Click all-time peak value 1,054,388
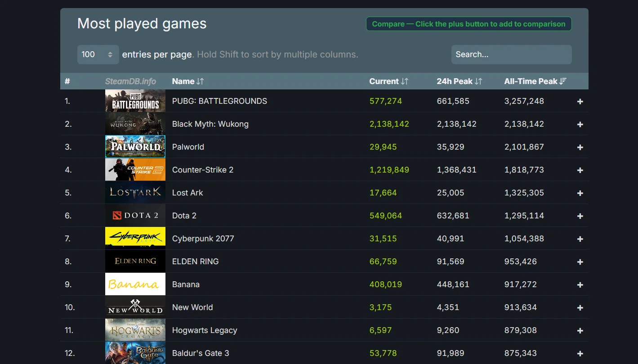This screenshot has width=638, height=364. coord(524,239)
